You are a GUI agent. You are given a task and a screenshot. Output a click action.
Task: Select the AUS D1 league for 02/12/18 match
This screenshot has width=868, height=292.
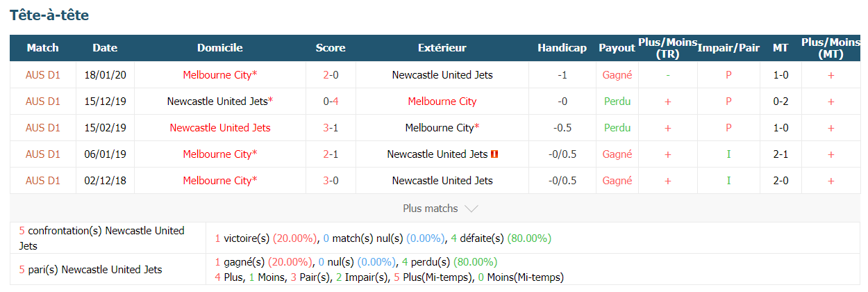point(43,181)
